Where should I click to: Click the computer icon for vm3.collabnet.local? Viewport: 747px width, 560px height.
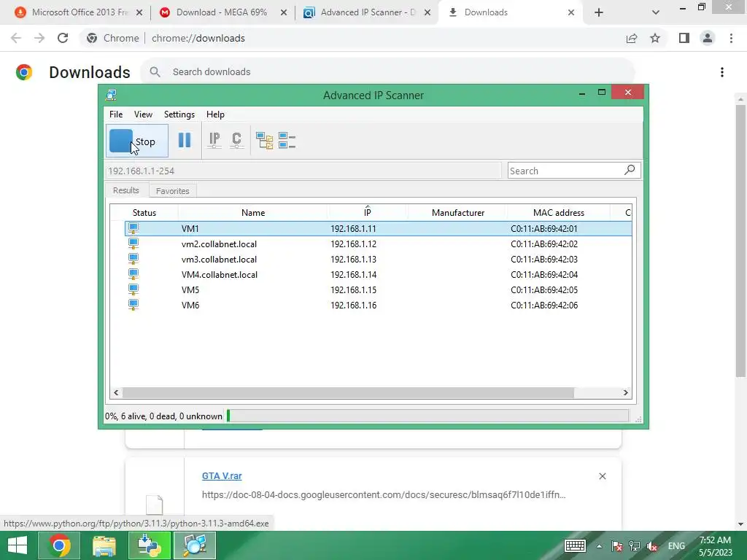[x=133, y=259]
